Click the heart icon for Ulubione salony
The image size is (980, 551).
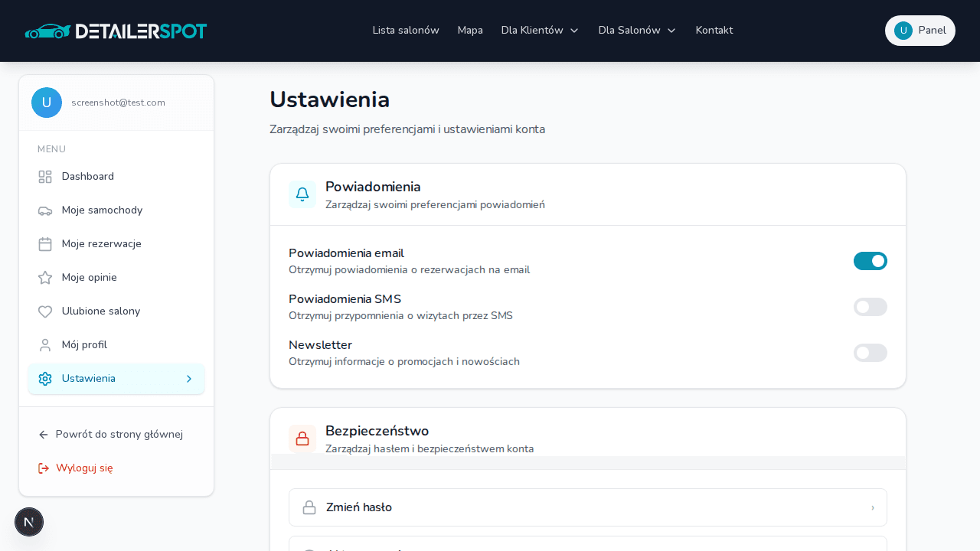coord(44,311)
